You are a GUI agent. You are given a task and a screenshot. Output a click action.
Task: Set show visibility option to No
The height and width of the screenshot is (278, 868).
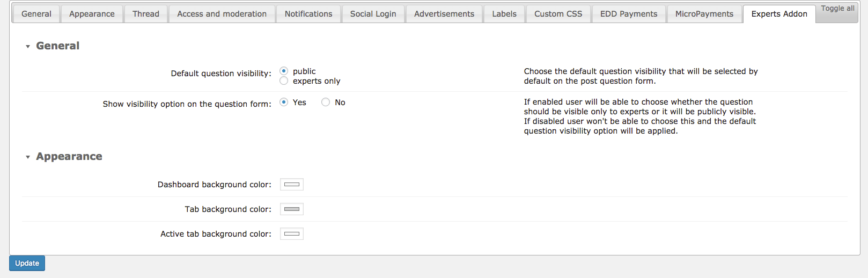point(326,103)
